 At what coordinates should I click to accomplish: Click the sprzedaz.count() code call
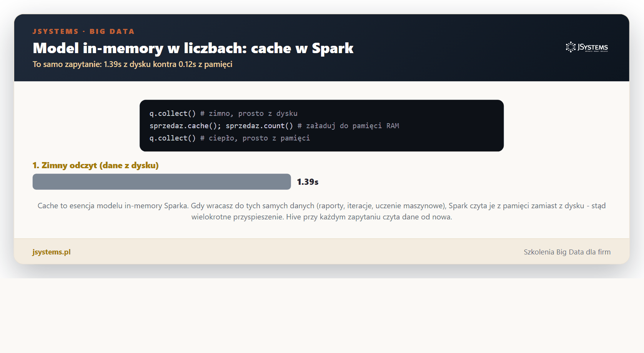(259, 126)
